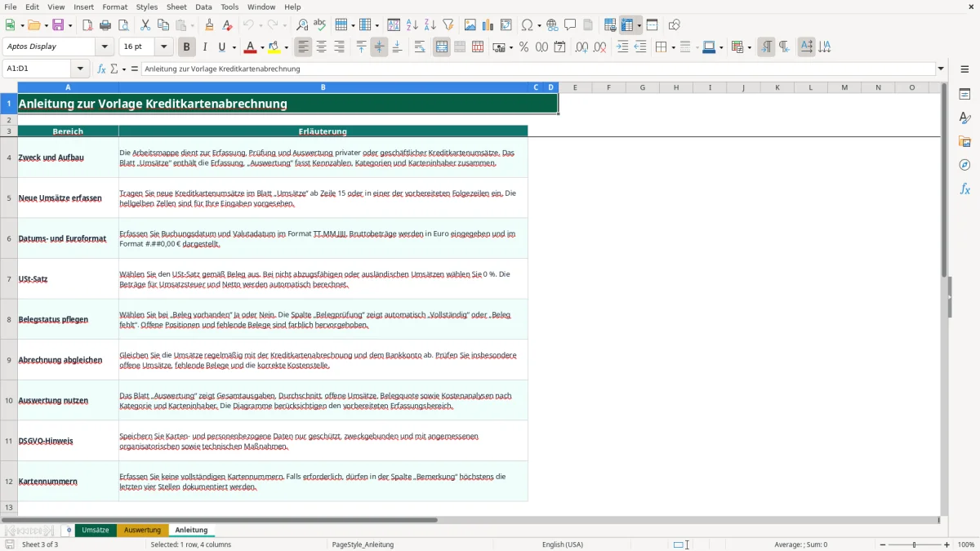Open the Function Wizard in formula bar
Viewport: 980px width, 551px height.
tap(102, 69)
